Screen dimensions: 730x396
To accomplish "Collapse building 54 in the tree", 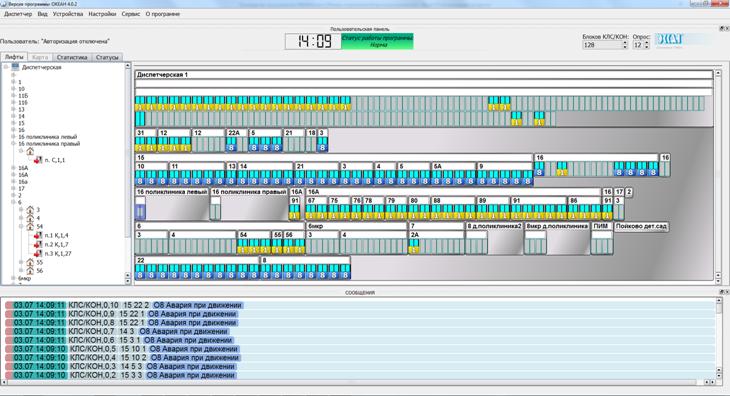I will click(x=21, y=227).
